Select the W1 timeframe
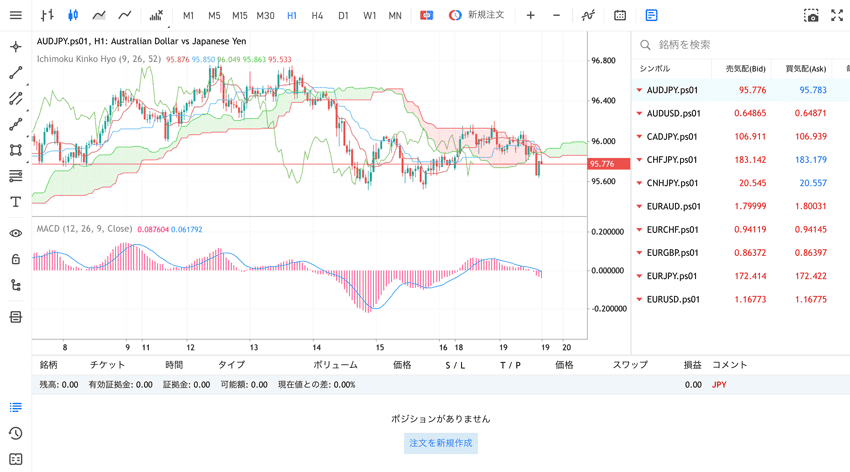Viewport: 850px width, 472px height. click(369, 16)
